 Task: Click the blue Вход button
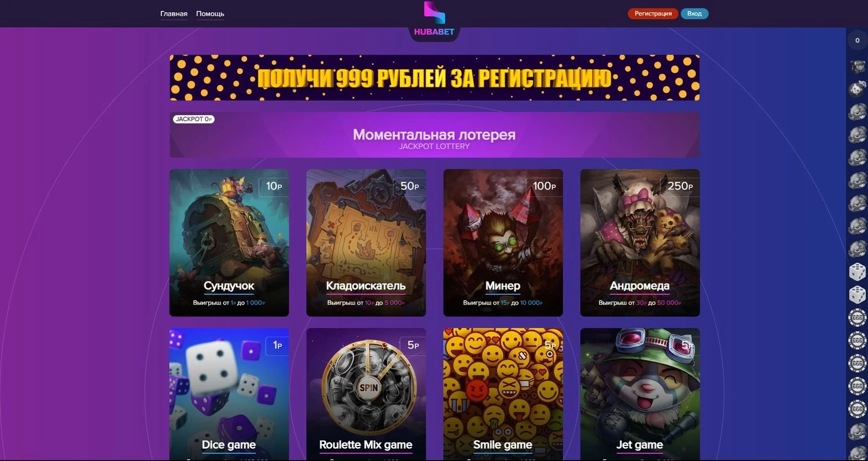(694, 14)
